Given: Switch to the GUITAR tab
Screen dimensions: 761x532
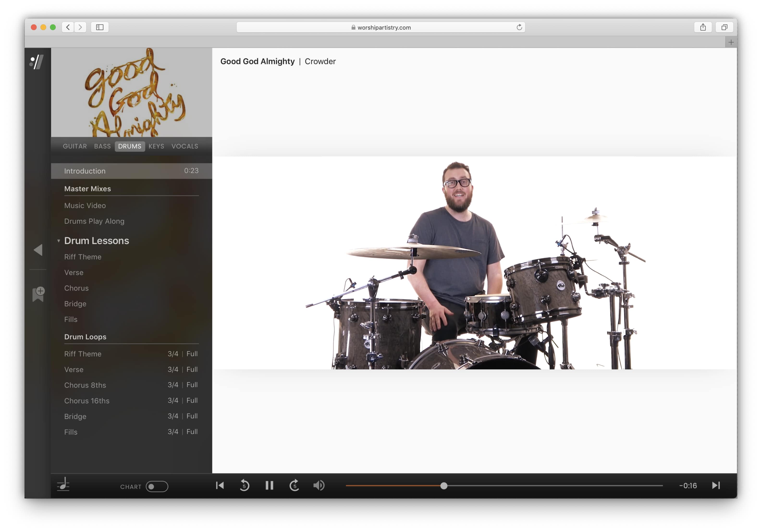Looking at the screenshot, I should pyautogui.click(x=74, y=146).
